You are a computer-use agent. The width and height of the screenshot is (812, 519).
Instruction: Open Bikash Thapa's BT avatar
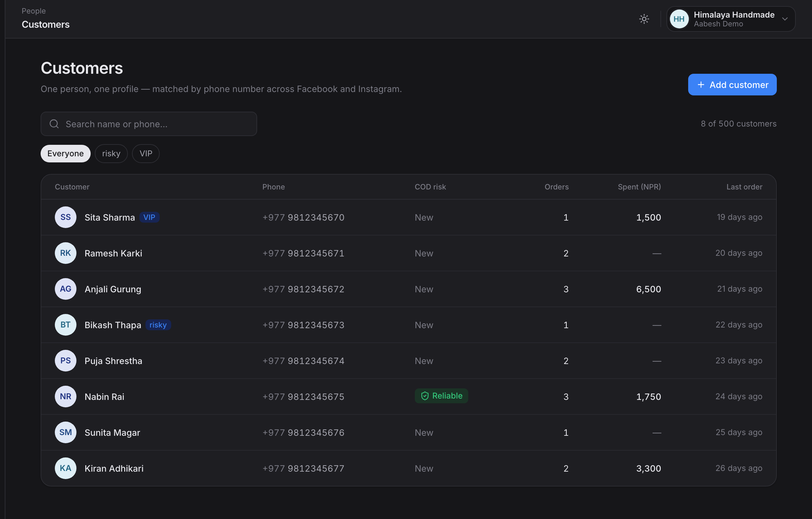pos(66,325)
